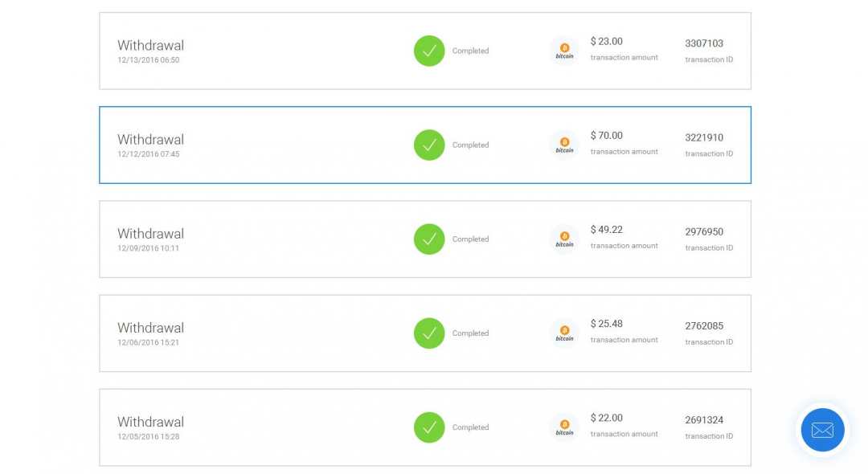Select transaction ID 2762085
This screenshot has height=474, width=868.
click(x=704, y=325)
